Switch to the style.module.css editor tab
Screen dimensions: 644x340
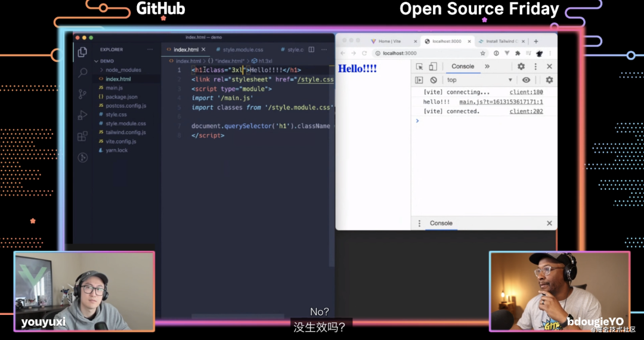[243, 50]
